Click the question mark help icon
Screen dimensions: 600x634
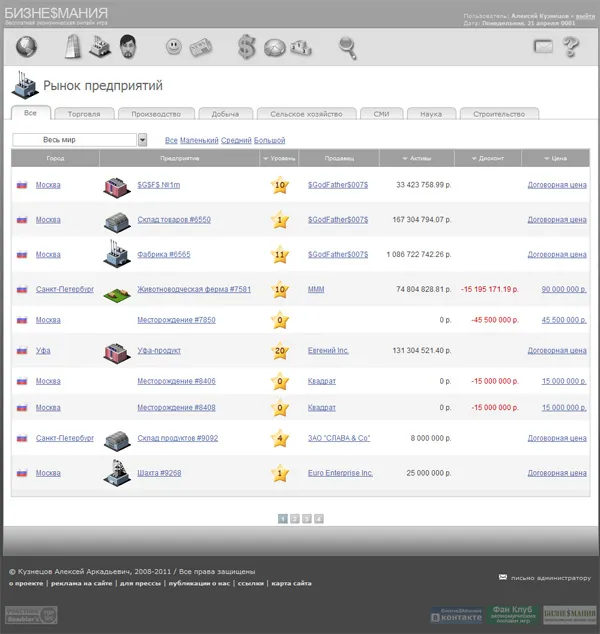[x=571, y=46]
